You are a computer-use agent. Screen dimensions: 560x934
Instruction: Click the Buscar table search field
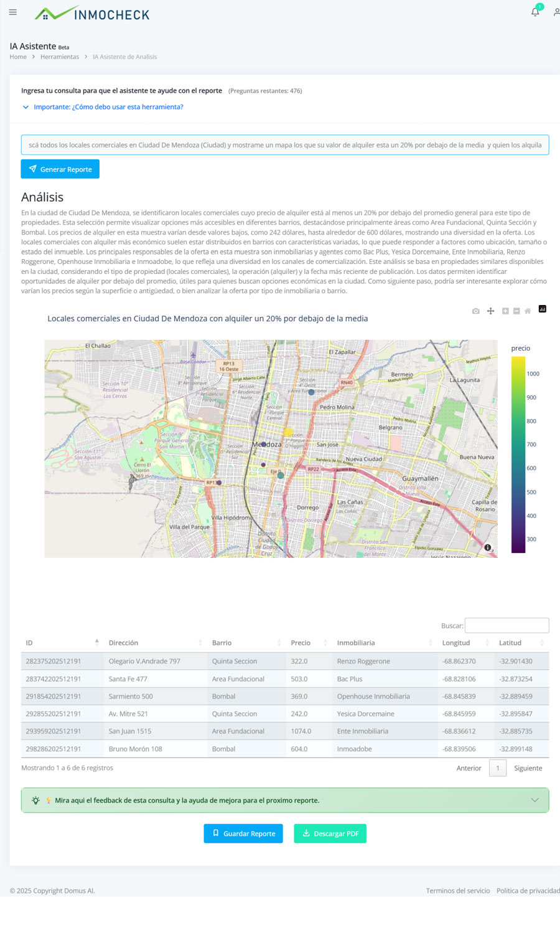506,626
